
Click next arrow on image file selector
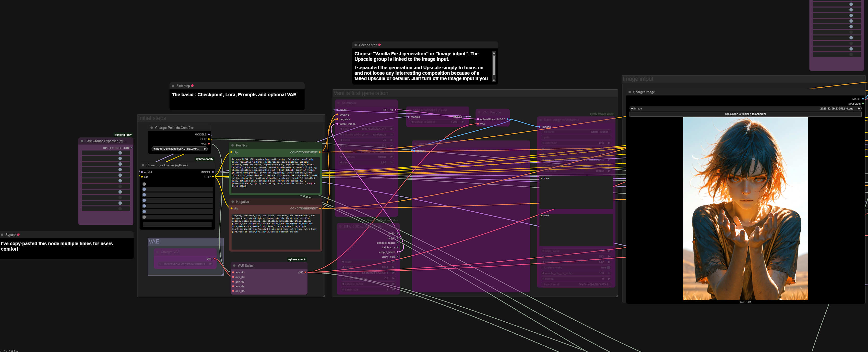click(x=858, y=109)
